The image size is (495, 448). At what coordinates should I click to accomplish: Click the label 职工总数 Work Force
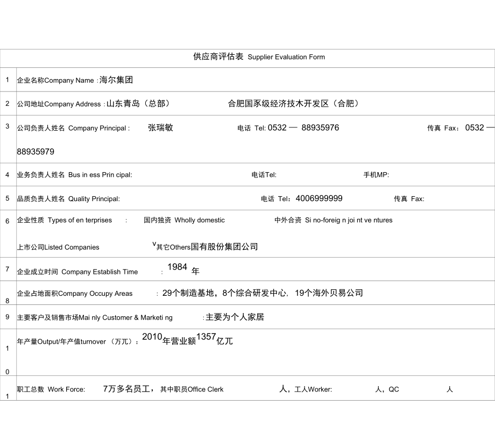(51, 389)
